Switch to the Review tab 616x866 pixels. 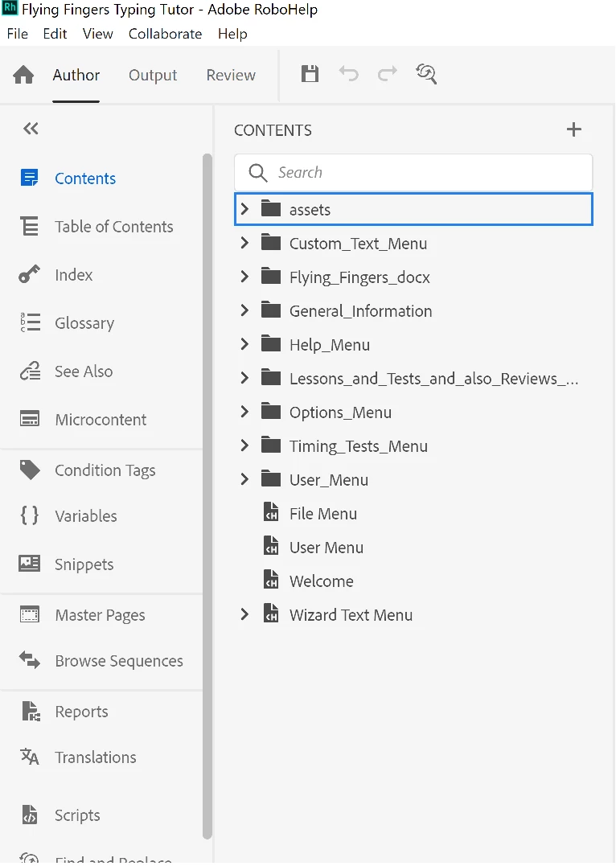click(x=231, y=75)
